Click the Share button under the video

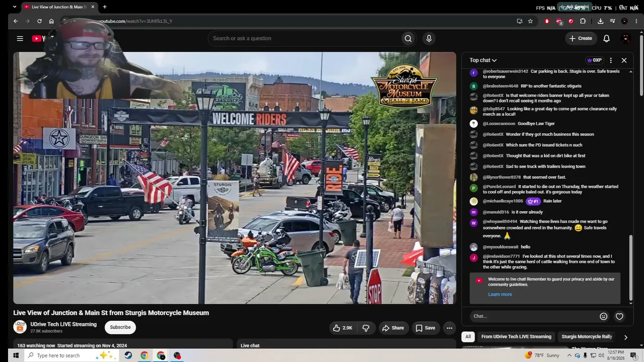[x=392, y=328]
